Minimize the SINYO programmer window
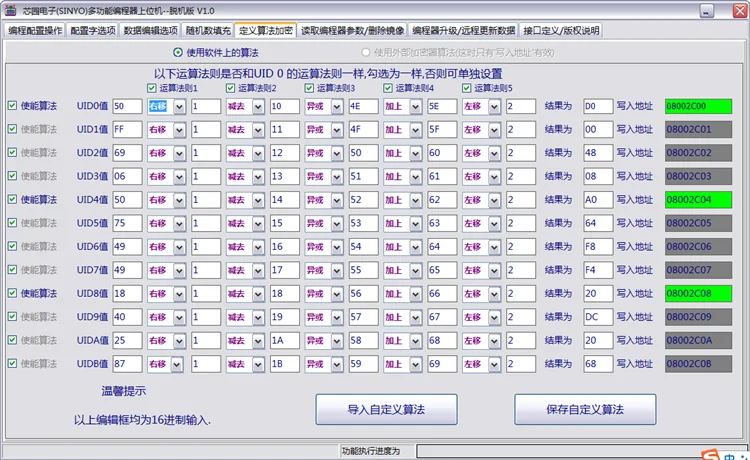This screenshot has height=460, width=750. pyautogui.click(x=706, y=11)
